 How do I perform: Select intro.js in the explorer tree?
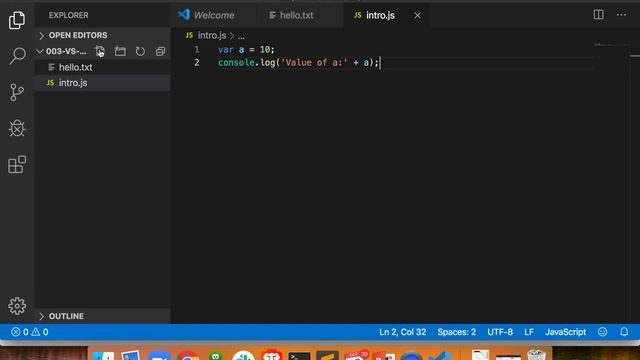click(x=103, y=83)
